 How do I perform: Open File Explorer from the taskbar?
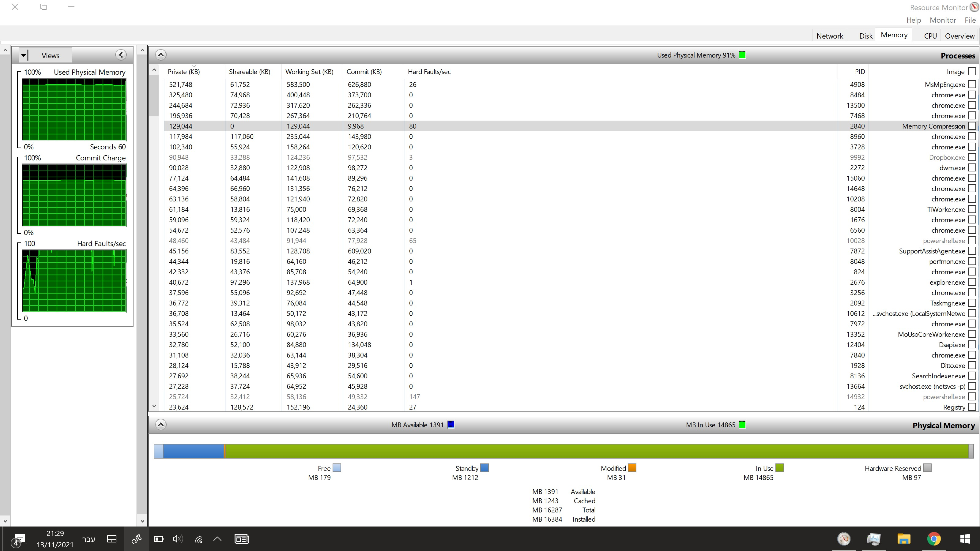903,539
